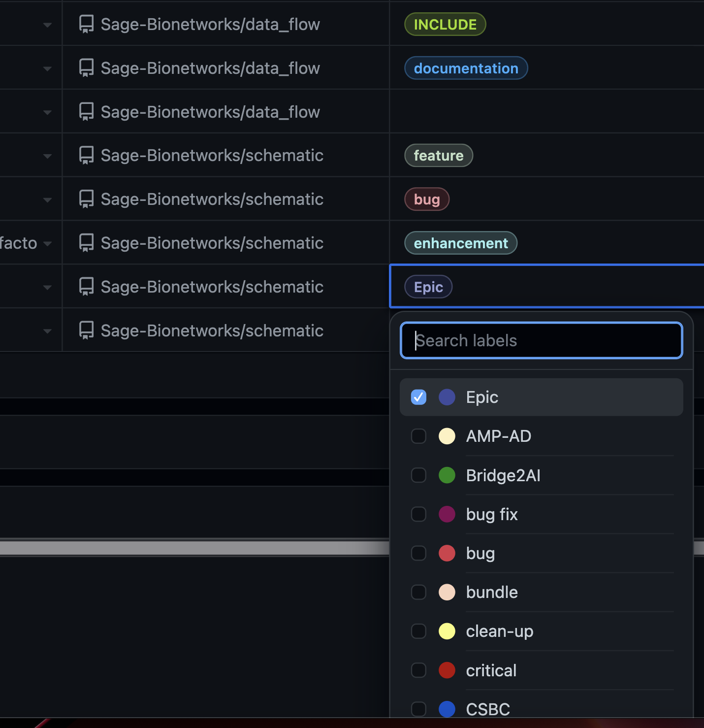Image resolution: width=704 pixels, height=728 pixels.
Task: Click 'Sage-Bionetworks/data_flow' text in INCLUDE row
Action: [210, 24]
